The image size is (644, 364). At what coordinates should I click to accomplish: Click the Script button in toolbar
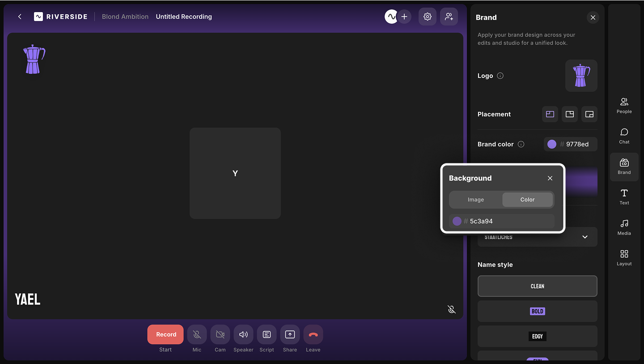pos(267,334)
